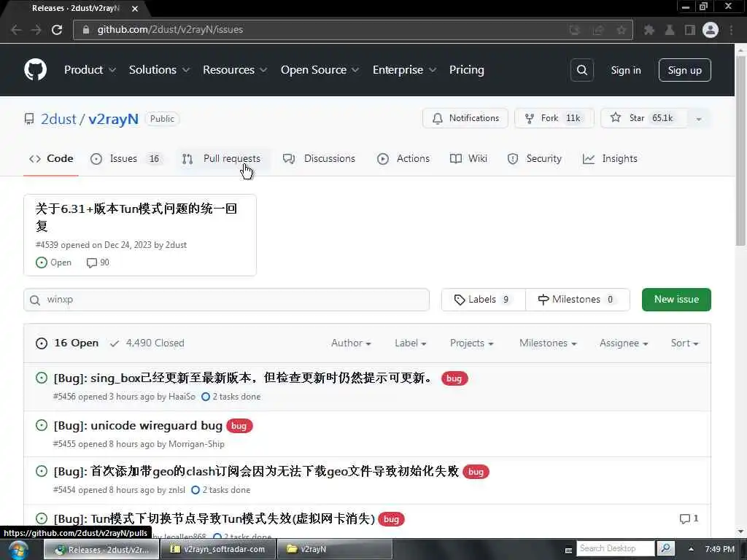The height and width of the screenshot is (560, 747).
Task: Click the Windows Start orb
Action: point(18,550)
